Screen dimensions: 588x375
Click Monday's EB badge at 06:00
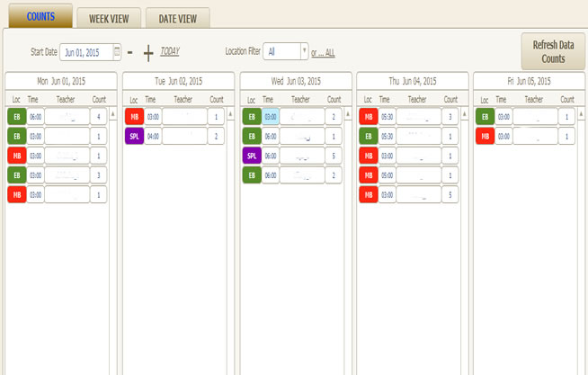coord(17,117)
